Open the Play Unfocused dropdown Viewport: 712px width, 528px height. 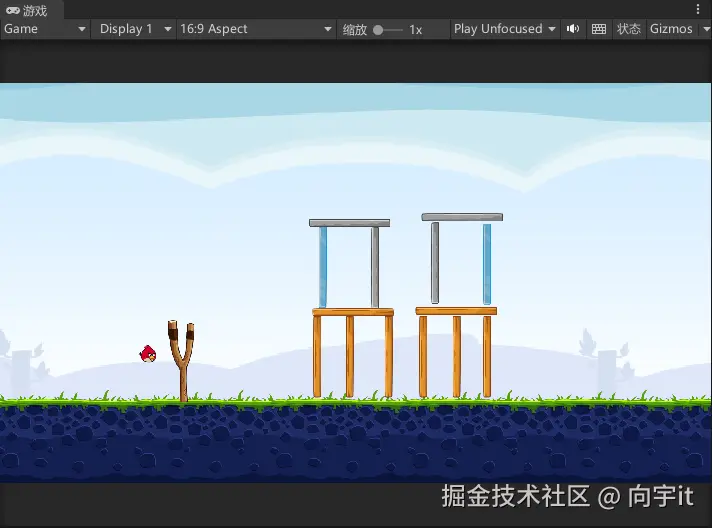504,29
